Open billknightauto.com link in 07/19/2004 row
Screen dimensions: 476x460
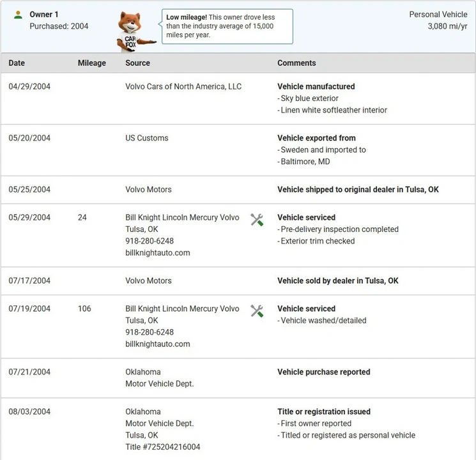[x=158, y=344]
